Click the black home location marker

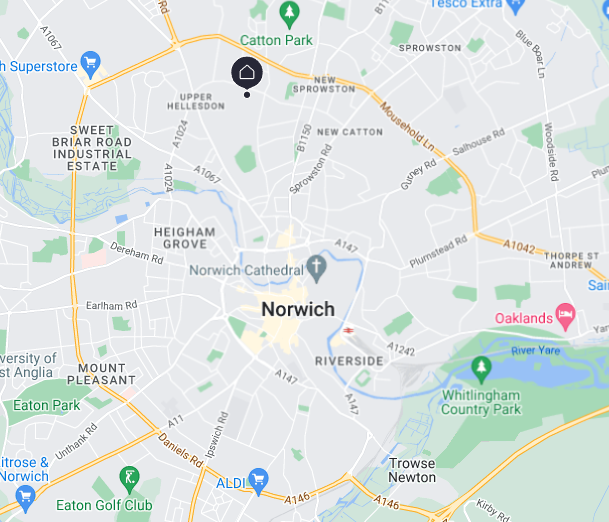point(247,73)
